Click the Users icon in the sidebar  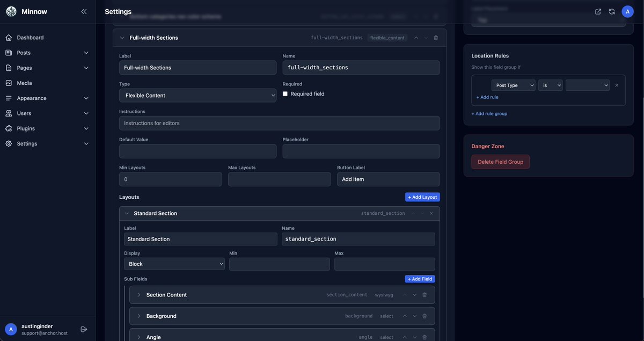pyautogui.click(x=9, y=113)
